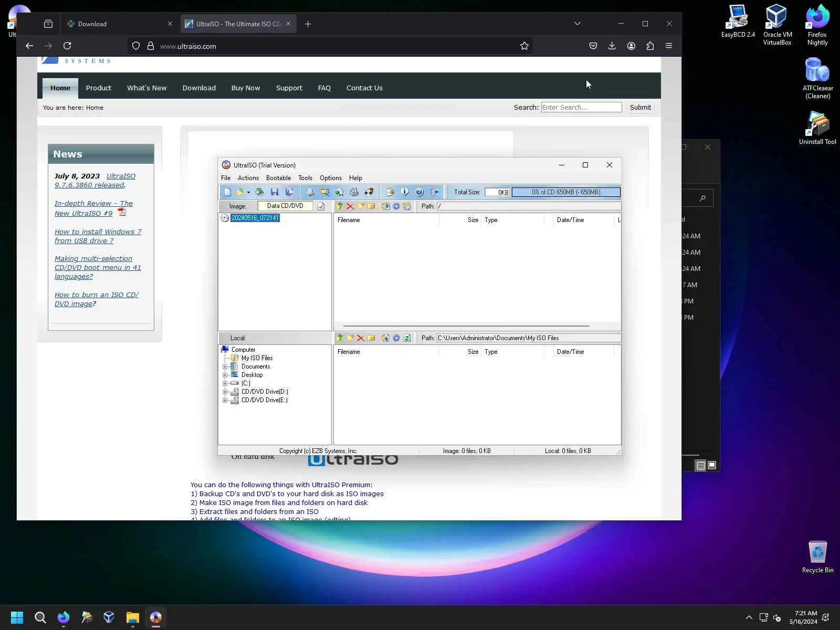Go up one level in the Local pane
This screenshot has height=630, width=840.
point(340,338)
